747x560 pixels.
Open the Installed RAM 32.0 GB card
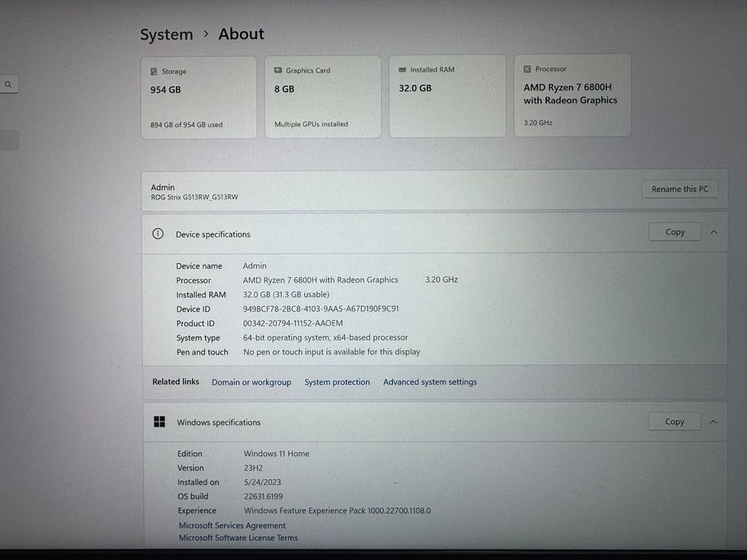pos(448,96)
